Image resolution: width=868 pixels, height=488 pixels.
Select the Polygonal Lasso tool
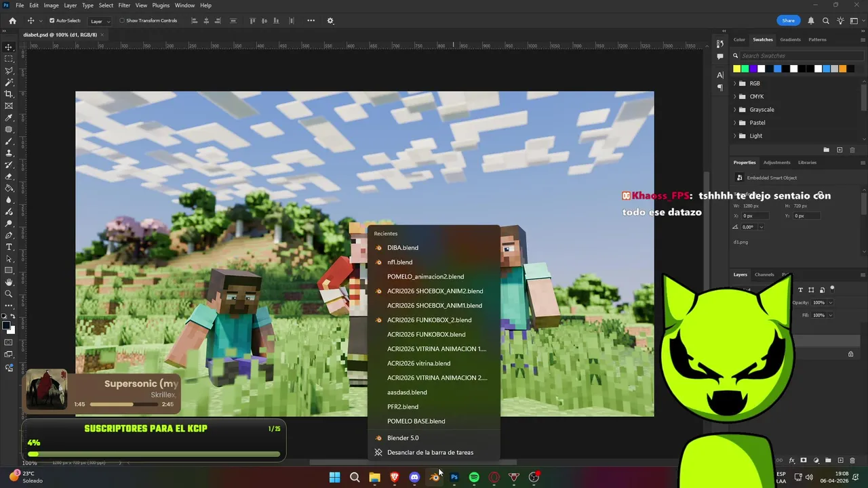point(9,70)
